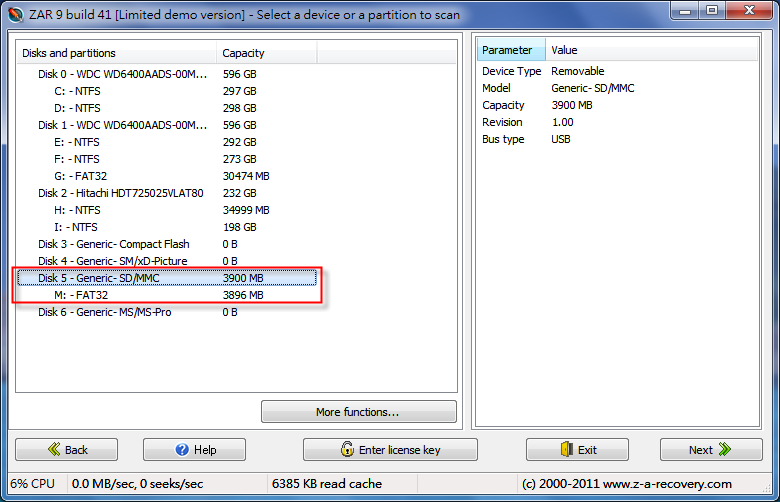This screenshot has width=780, height=502.
Task: Click Enter license key
Action: click(390, 450)
